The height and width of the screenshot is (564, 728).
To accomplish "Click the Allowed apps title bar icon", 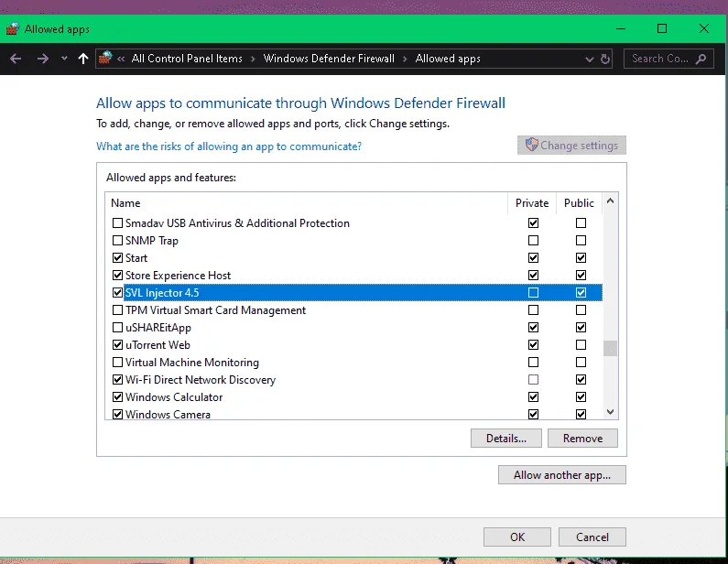I will (x=13, y=28).
